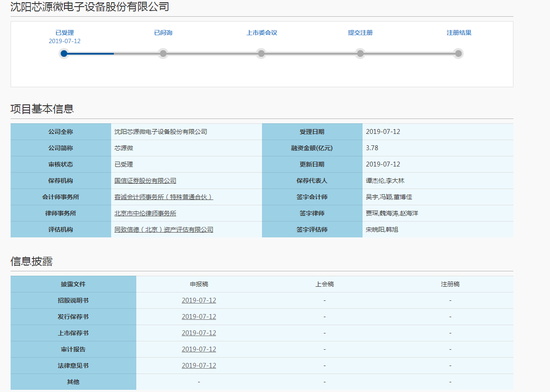Click the 已问询 stage marker dot
Viewport: 550px width, 392px height.
(163, 54)
